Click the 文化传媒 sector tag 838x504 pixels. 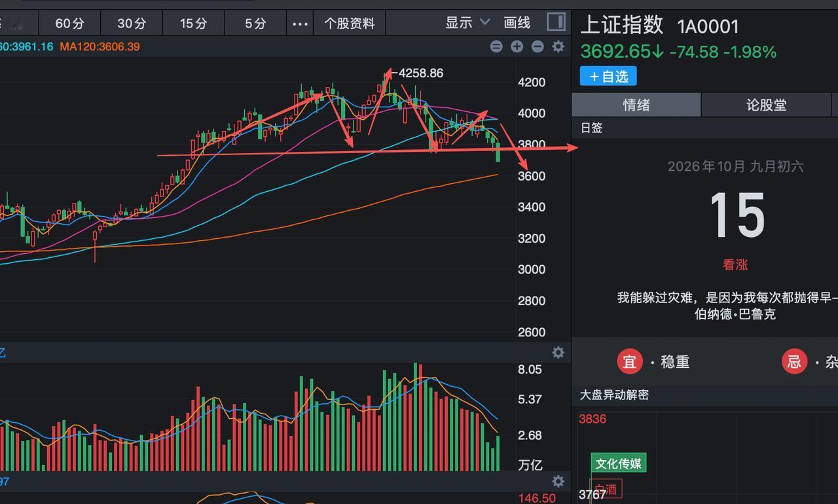point(619,463)
